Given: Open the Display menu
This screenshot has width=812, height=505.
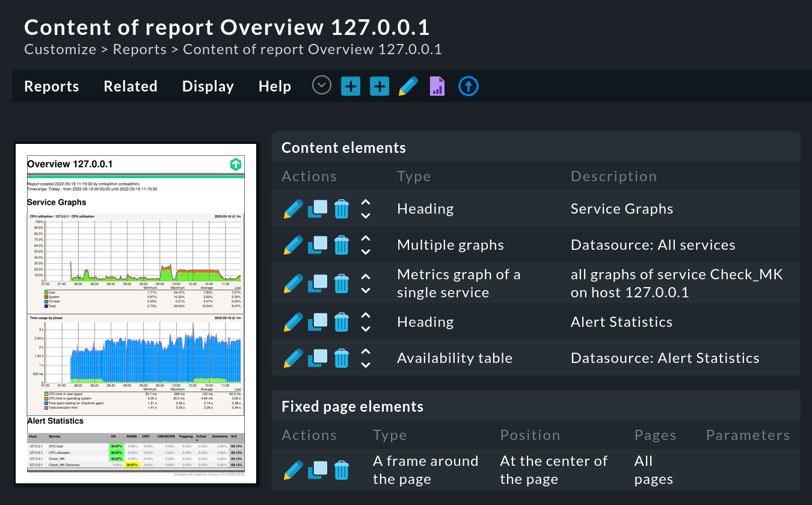Looking at the screenshot, I should pyautogui.click(x=208, y=86).
